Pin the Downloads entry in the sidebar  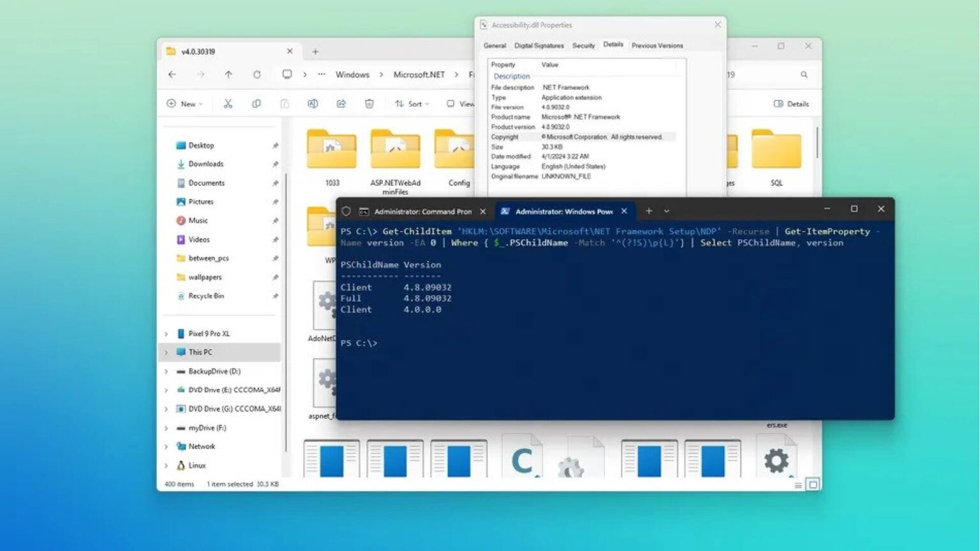pos(275,164)
